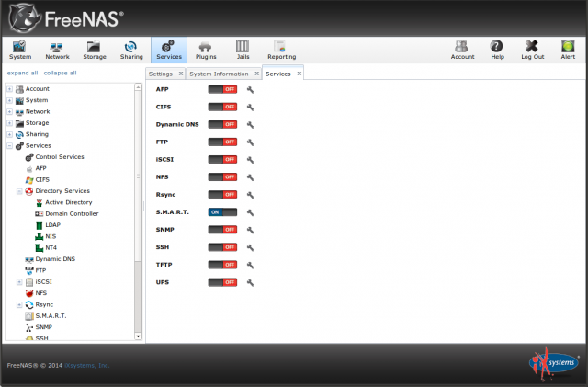Select Domain Controller in the tree
This screenshot has width=588, height=387.
pyautogui.click(x=72, y=213)
